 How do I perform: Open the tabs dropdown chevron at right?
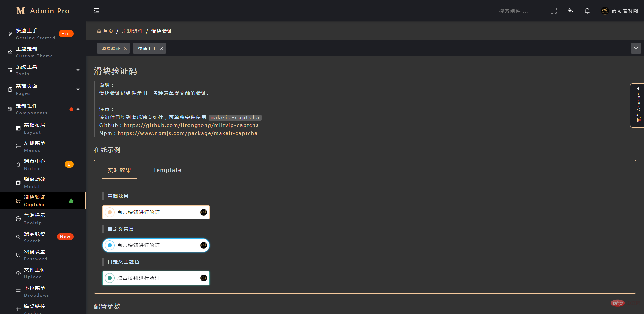pyautogui.click(x=636, y=48)
